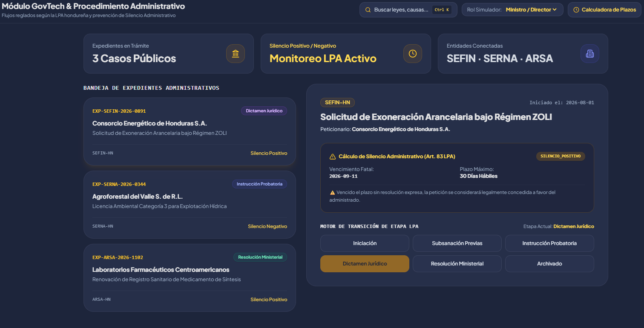Click the clock icon in Monitoreo LPA card
This screenshot has width=644, height=328.
[x=413, y=54]
